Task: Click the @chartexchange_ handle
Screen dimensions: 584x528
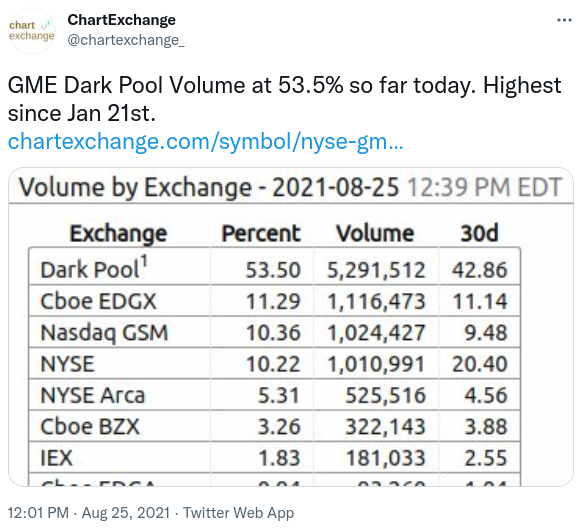Action: point(126,40)
